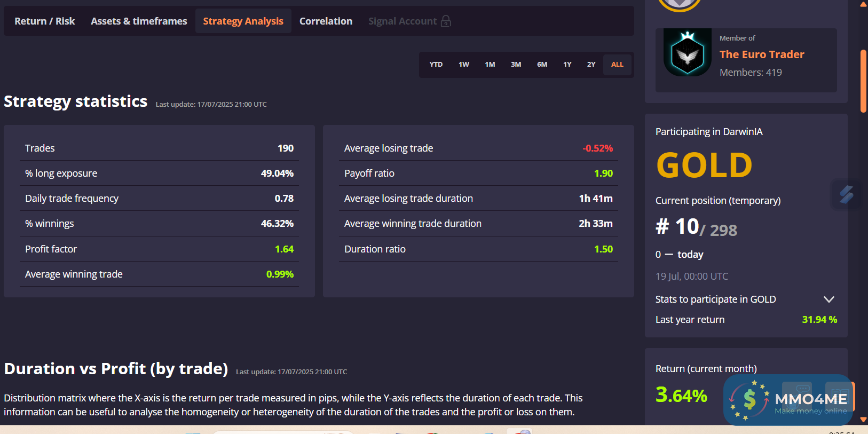Select the 6M timeframe

click(x=542, y=65)
